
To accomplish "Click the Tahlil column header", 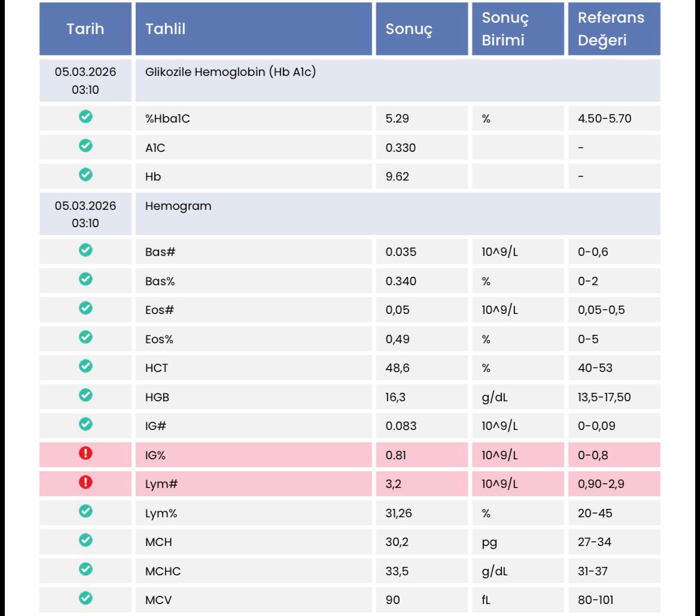I will [165, 29].
